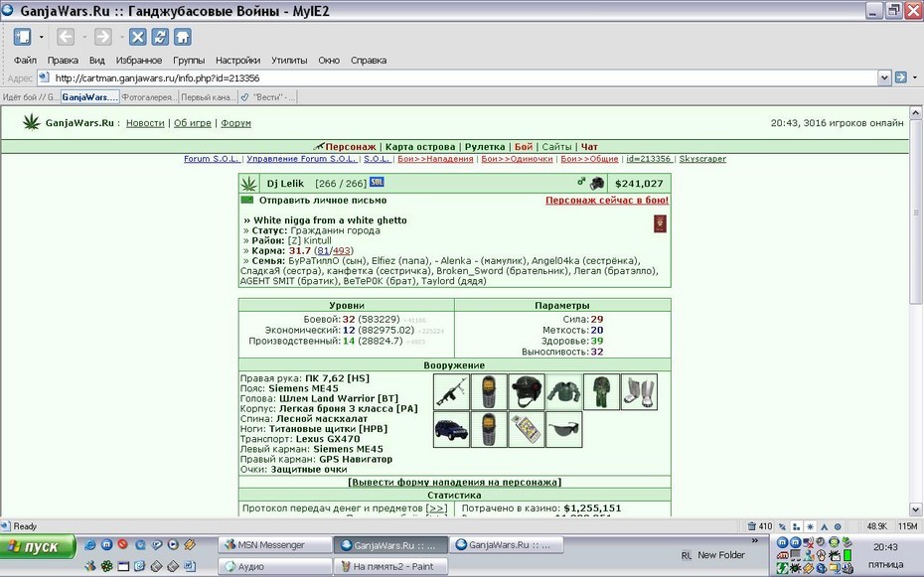Expand the address bar history dropdown
The width and height of the screenshot is (924, 577).
884,77
